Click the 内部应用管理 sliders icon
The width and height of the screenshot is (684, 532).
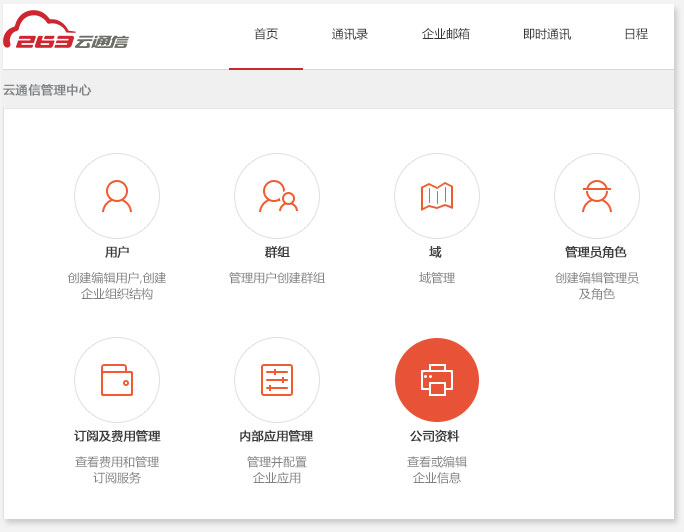[x=277, y=380]
